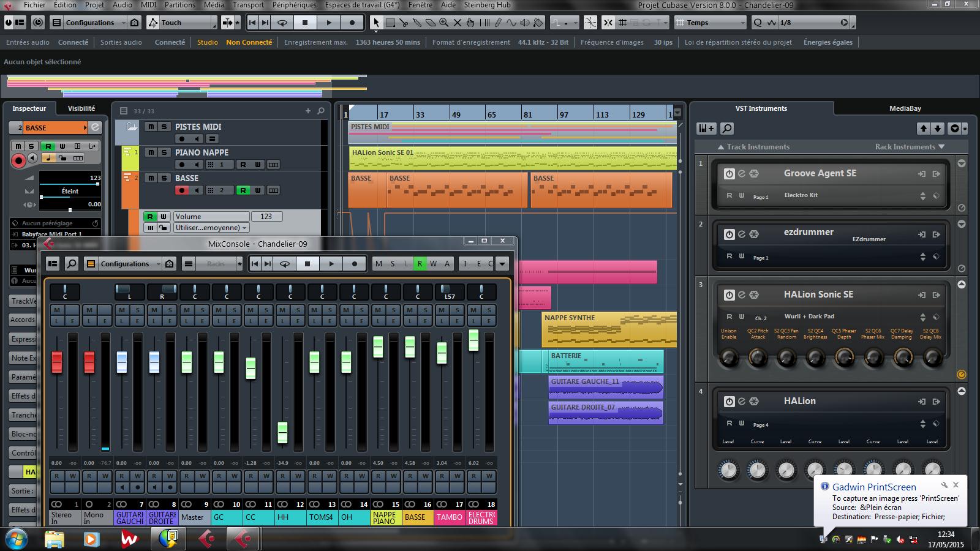Open Utiliser...emoyenne dropdown in automation lane
Screen dimensions: 980x551
pos(211,228)
